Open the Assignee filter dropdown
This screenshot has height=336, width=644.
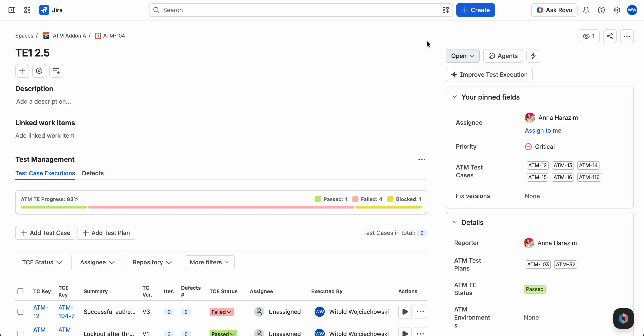tap(97, 262)
